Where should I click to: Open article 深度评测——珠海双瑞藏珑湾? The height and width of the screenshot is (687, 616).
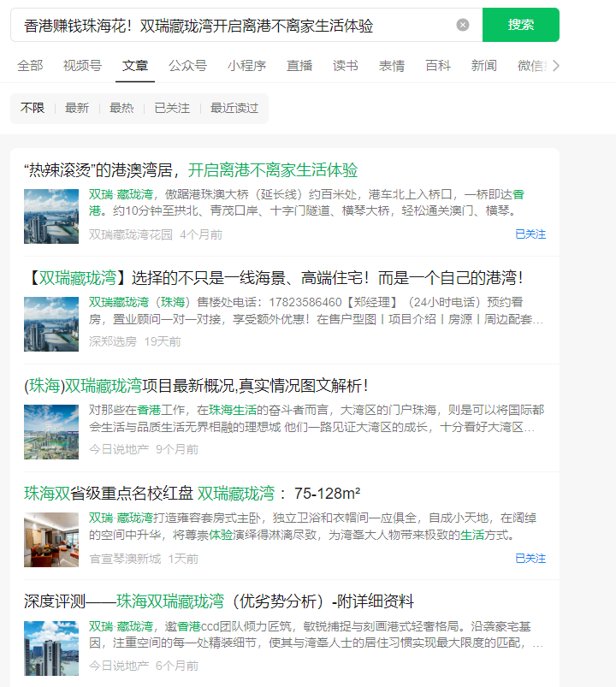219,601
